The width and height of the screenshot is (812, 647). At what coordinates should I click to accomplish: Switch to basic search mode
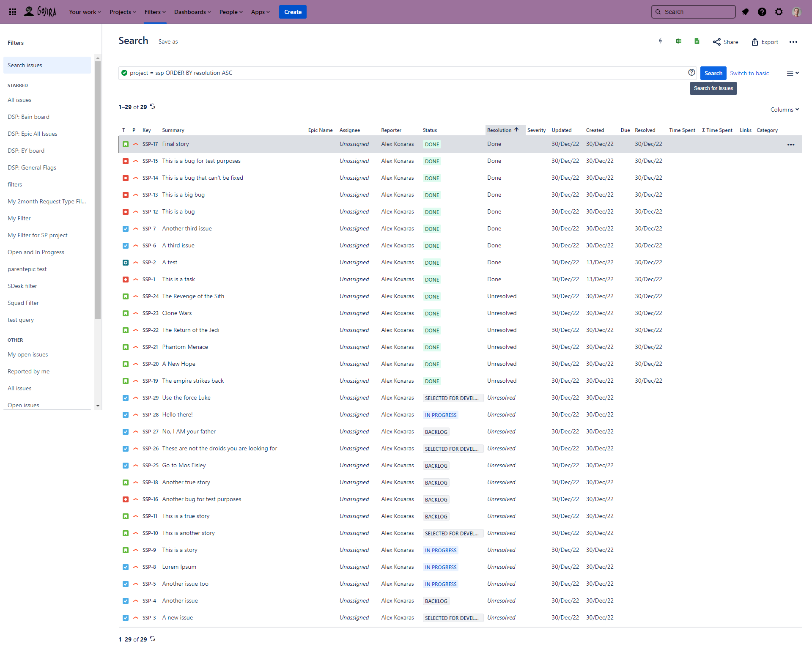click(749, 73)
